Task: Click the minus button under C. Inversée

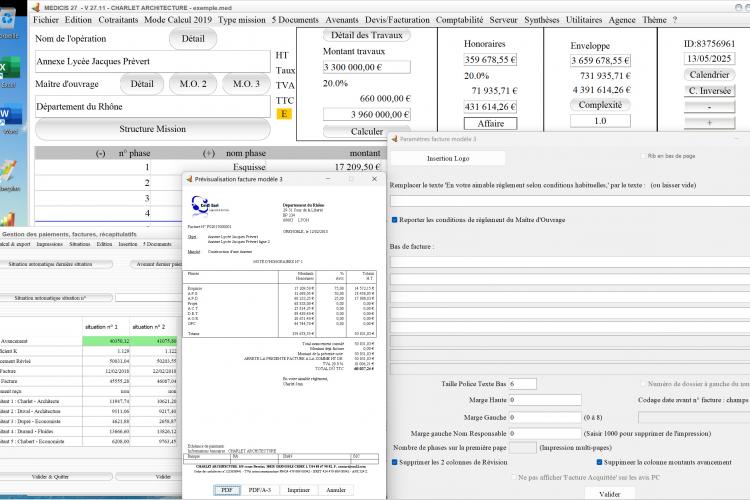Action: [709, 107]
